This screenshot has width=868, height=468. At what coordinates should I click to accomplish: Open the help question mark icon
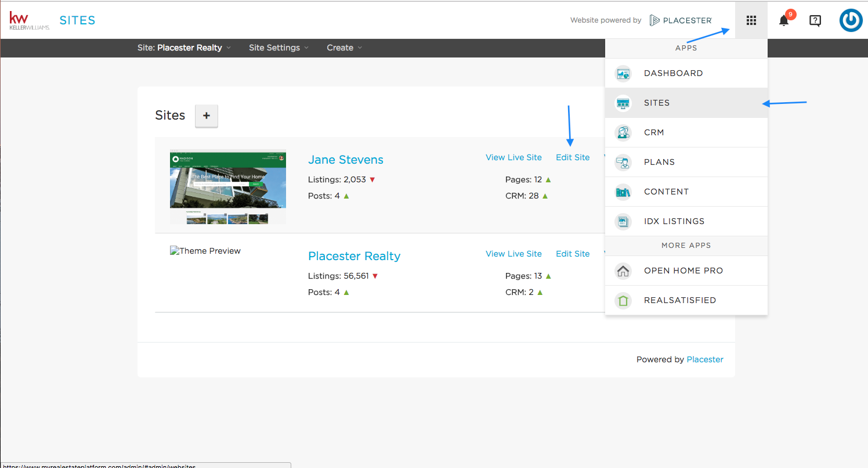pyautogui.click(x=815, y=21)
